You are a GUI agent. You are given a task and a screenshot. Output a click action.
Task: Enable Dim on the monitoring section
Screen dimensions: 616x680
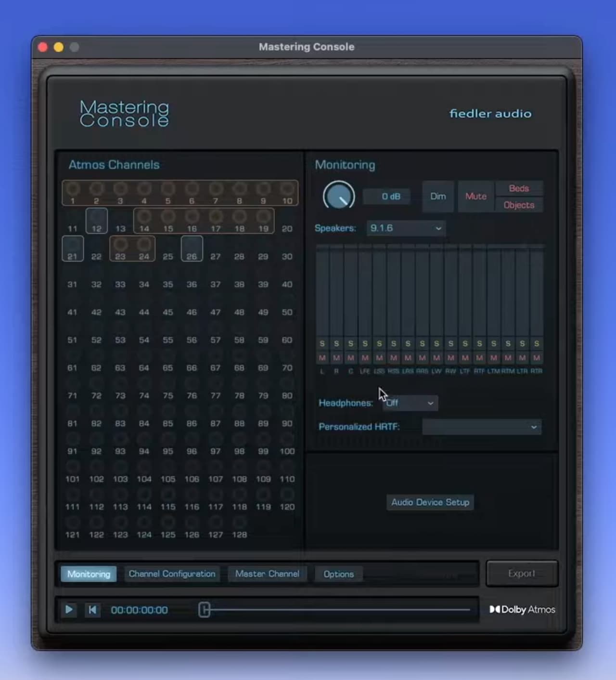[437, 196]
